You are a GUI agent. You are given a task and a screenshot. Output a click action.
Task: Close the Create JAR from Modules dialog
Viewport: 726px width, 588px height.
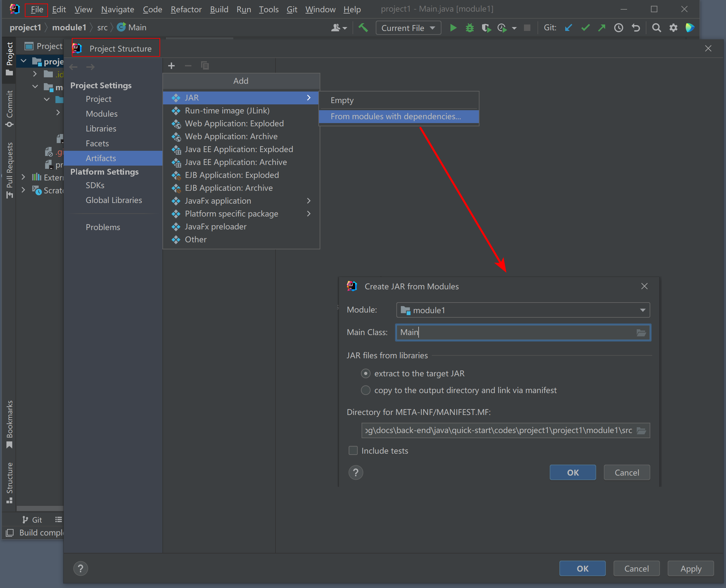click(644, 286)
